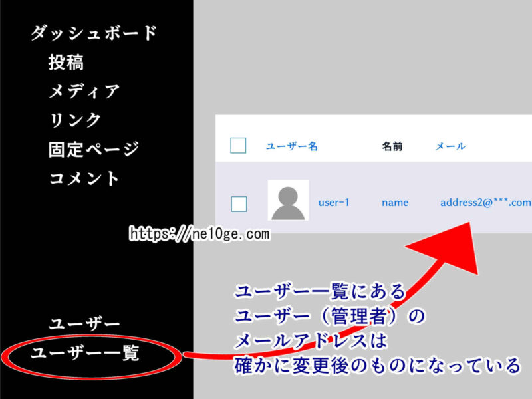Screen dimensions: 532x399
Task: Sort table by ユーザー名 column
Action: click(x=291, y=146)
